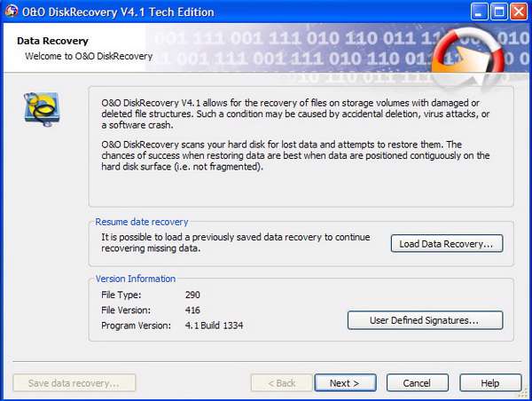Click paragraph starting 'O&O DiskRecovery scans'
532x401 pixels.
tap(295, 155)
